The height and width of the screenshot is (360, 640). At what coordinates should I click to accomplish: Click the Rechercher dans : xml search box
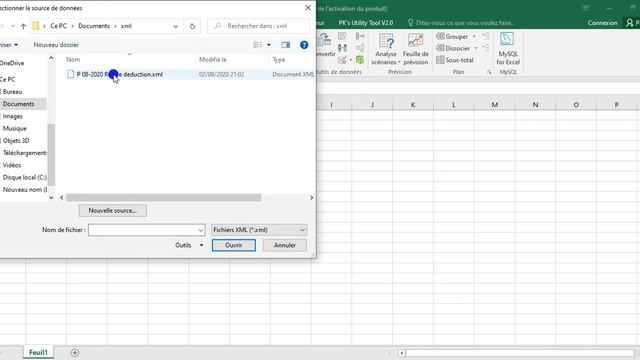(x=258, y=26)
